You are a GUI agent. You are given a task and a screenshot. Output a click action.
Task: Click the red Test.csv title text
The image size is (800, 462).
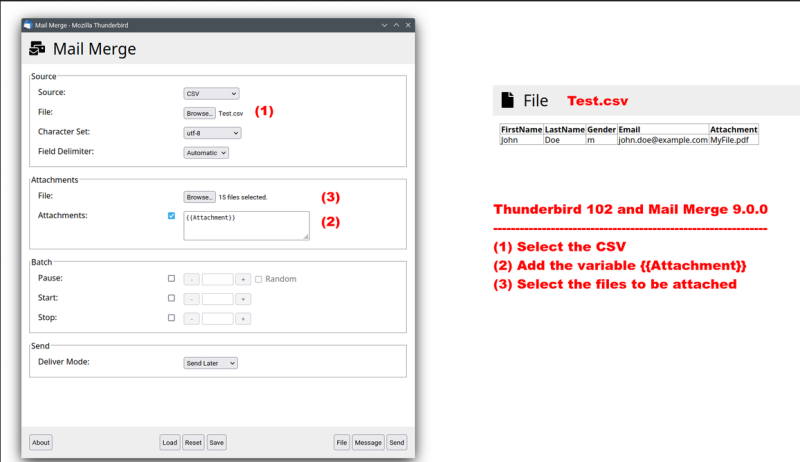[597, 100]
